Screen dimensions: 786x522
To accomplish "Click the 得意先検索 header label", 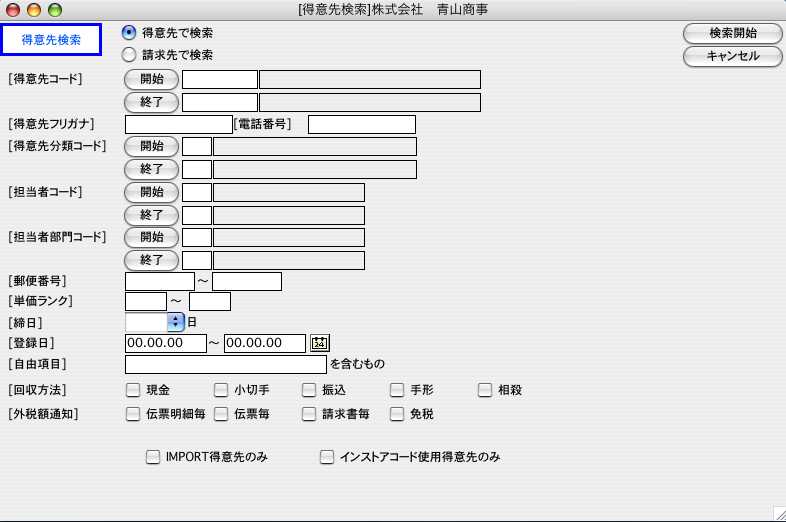I will 51,40.
